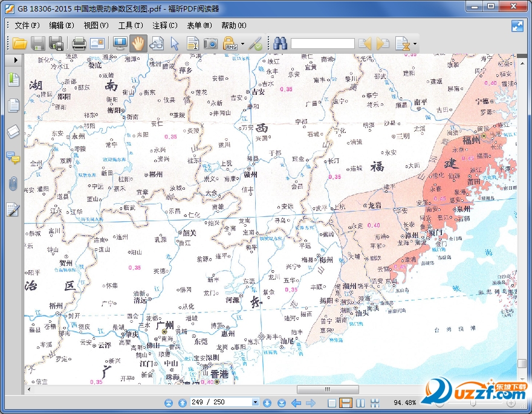Viewport: 532px width, 414px height.
Task: Open the Attachments paperclip panel
Action: tap(13, 184)
